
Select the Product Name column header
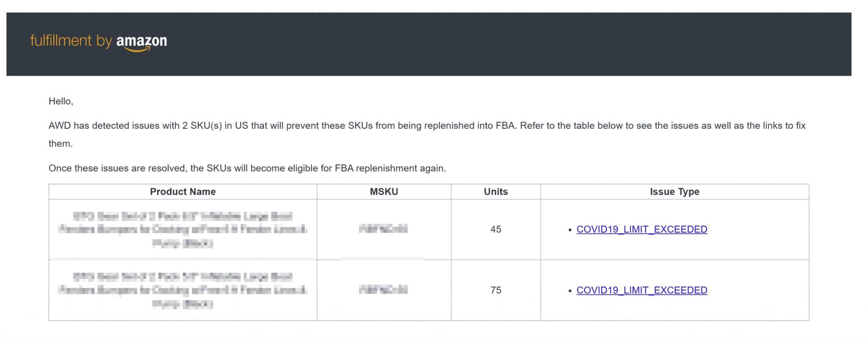(183, 192)
